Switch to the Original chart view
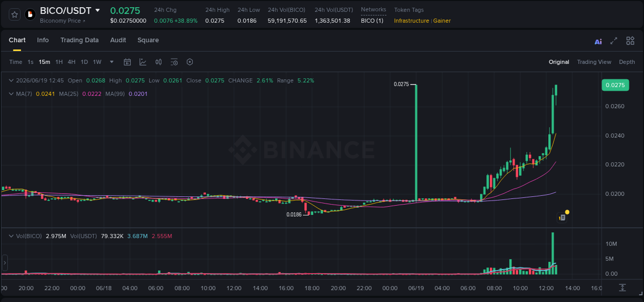This screenshot has width=644, height=302. (x=559, y=62)
